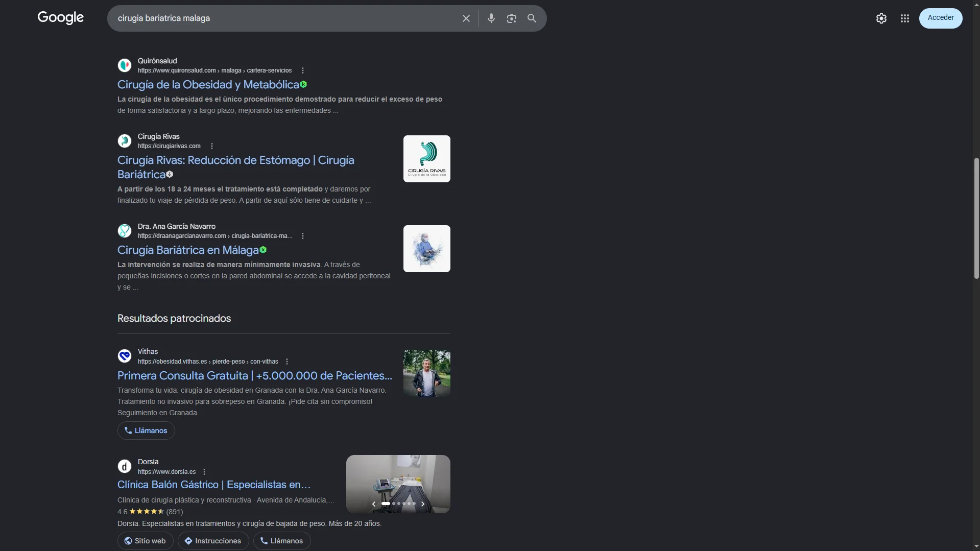Open more options for Vithas ad
This screenshot has height=551, width=980.
pos(286,362)
